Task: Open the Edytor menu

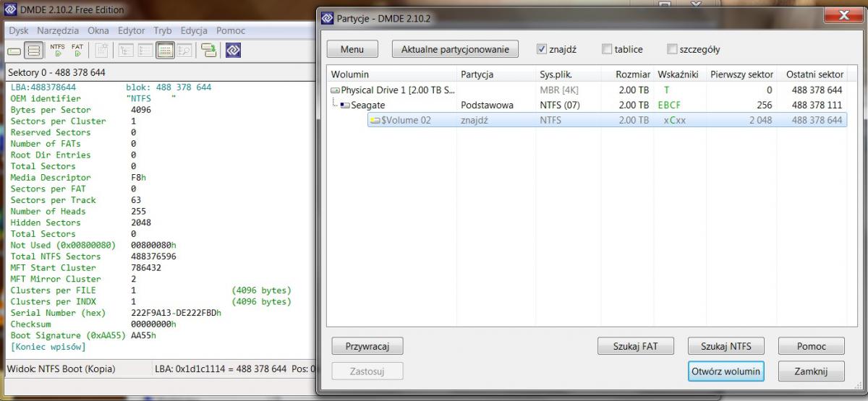Action: [132, 30]
